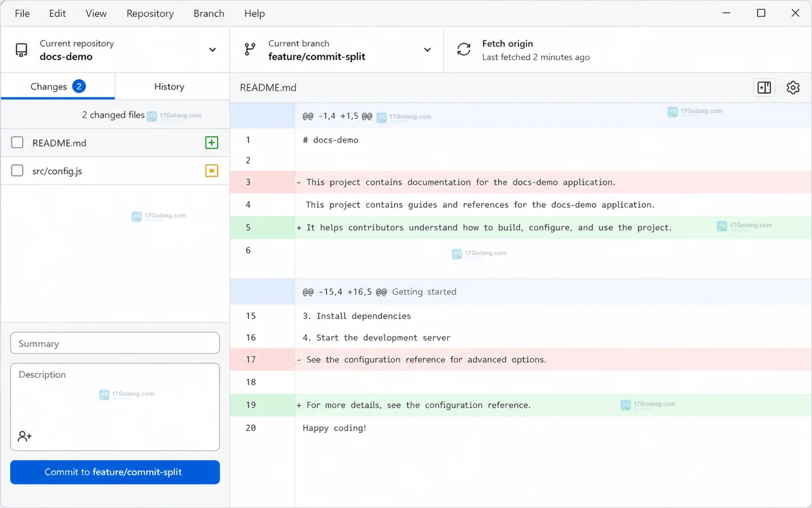This screenshot has height=508, width=812.
Task: Click the green added status icon for README.md
Action: [x=212, y=143]
